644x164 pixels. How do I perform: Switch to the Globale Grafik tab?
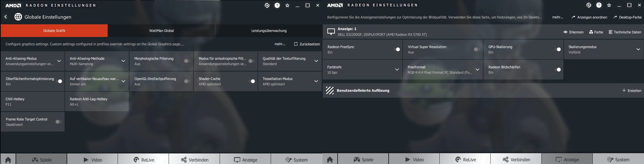[54, 31]
